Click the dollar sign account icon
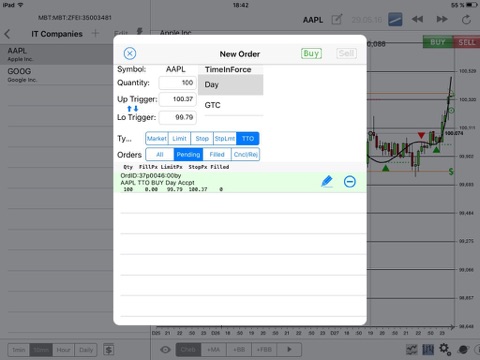Viewport: 480px width, 360px height. [109, 350]
